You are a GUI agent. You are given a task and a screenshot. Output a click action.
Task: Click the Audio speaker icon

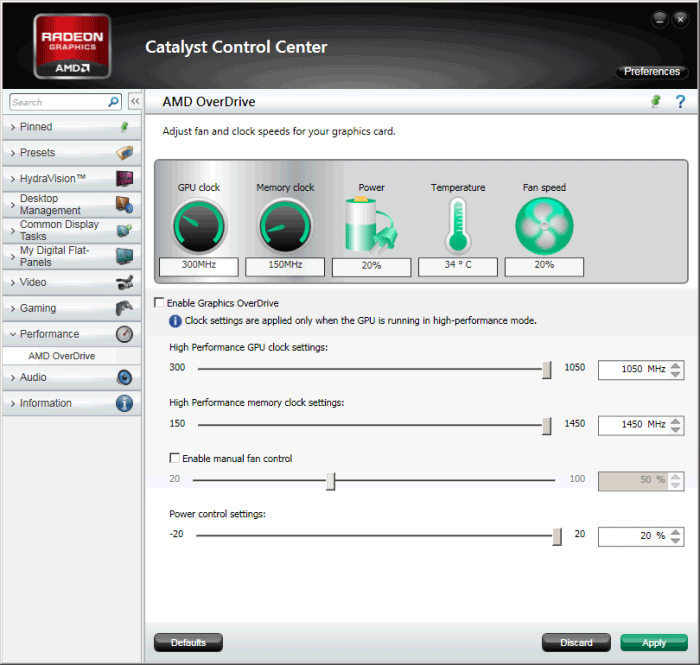[x=125, y=378]
